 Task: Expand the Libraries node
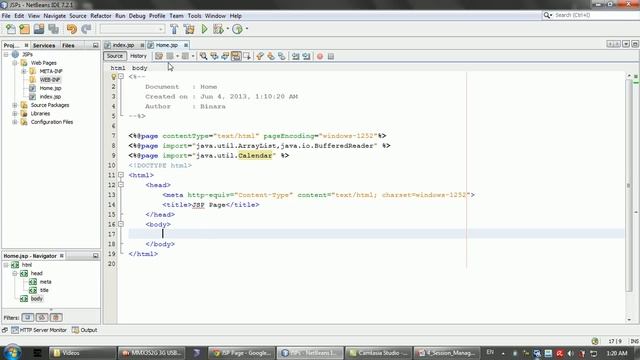click(15, 113)
